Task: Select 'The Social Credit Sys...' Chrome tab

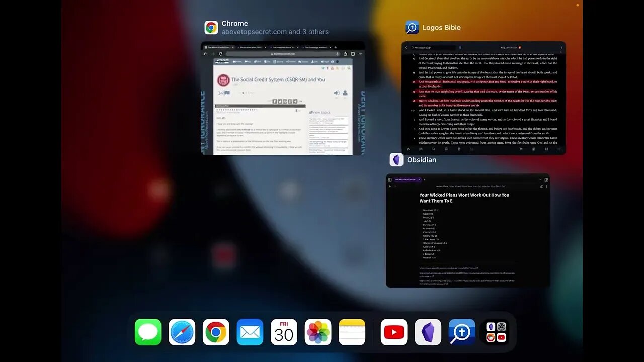Action: point(219,47)
